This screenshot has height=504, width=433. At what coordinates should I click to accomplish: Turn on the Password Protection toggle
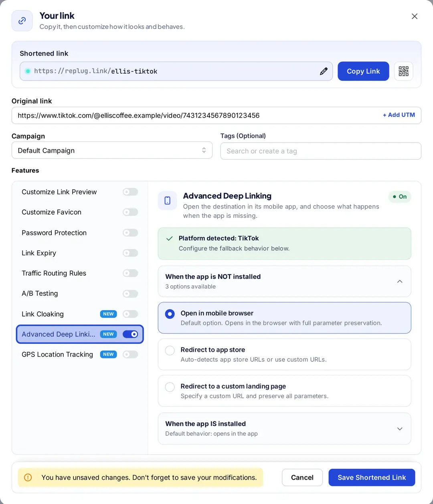click(130, 233)
